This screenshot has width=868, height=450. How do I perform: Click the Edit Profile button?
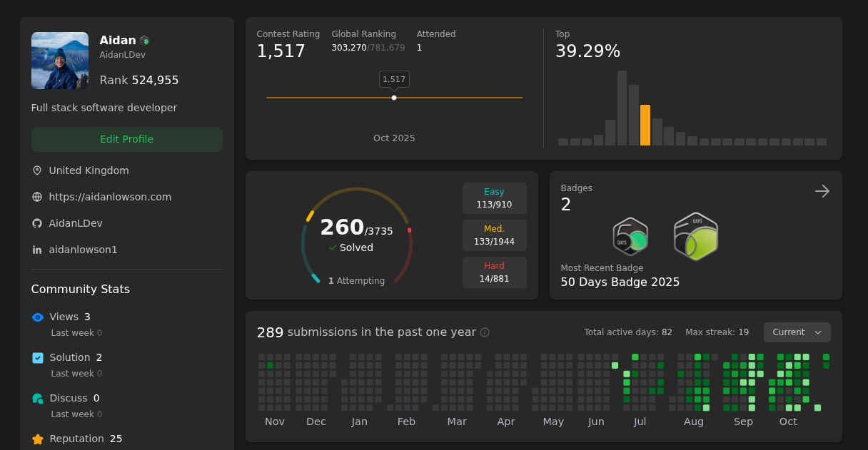click(126, 139)
